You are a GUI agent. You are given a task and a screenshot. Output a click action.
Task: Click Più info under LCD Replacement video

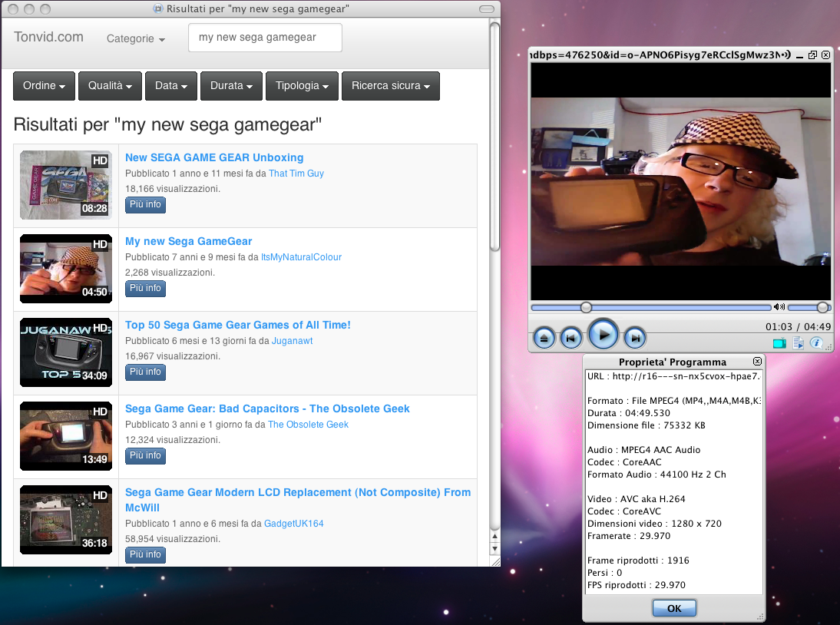tap(145, 554)
